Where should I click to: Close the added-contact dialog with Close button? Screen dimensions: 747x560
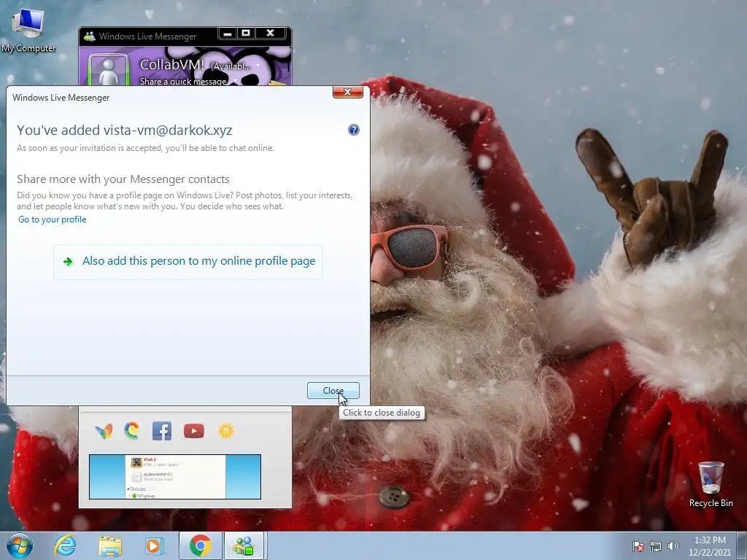pyautogui.click(x=333, y=391)
